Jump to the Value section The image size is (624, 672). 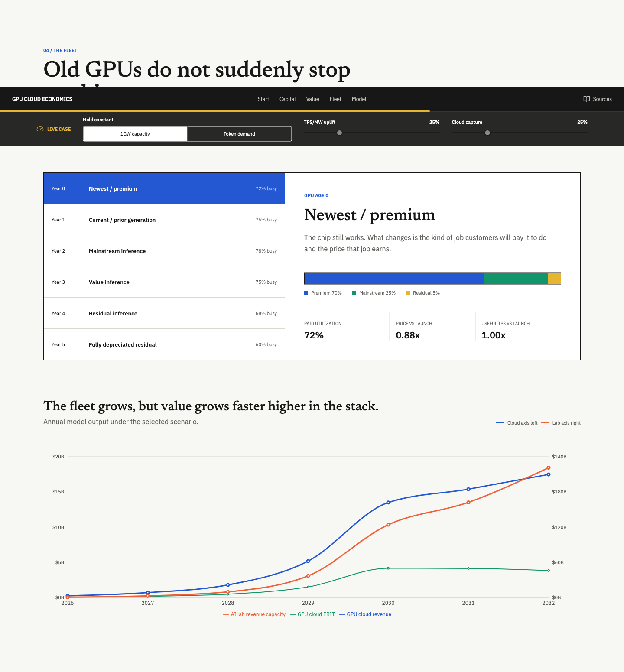312,99
